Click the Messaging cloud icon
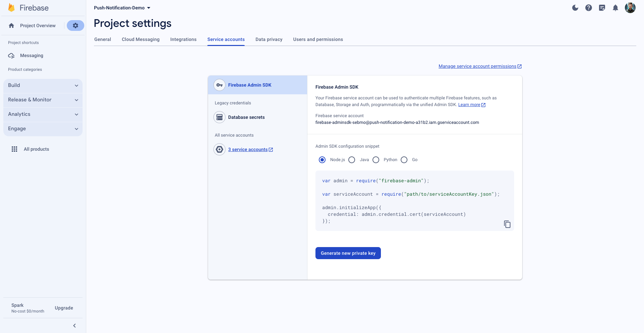 [x=11, y=56]
